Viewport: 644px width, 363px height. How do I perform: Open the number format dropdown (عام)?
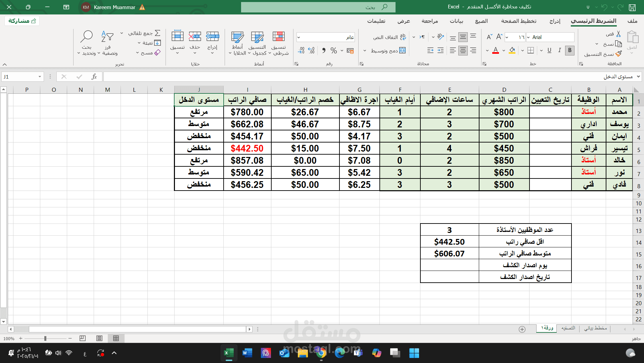[x=298, y=37]
